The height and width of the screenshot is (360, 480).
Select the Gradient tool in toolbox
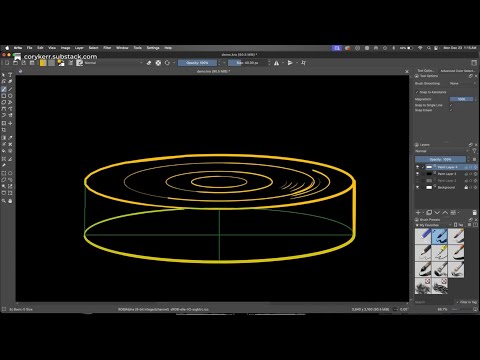tap(4, 138)
